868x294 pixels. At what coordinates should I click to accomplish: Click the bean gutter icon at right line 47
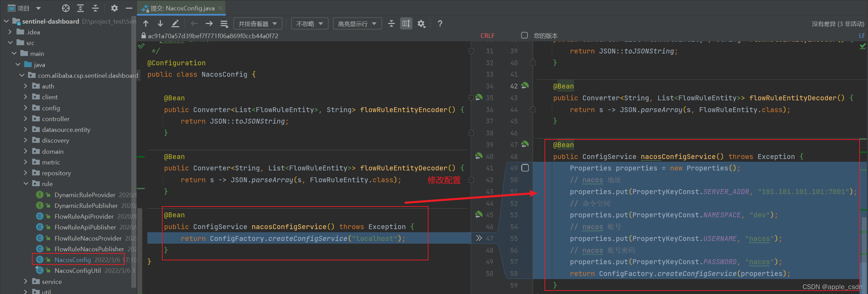click(525, 144)
